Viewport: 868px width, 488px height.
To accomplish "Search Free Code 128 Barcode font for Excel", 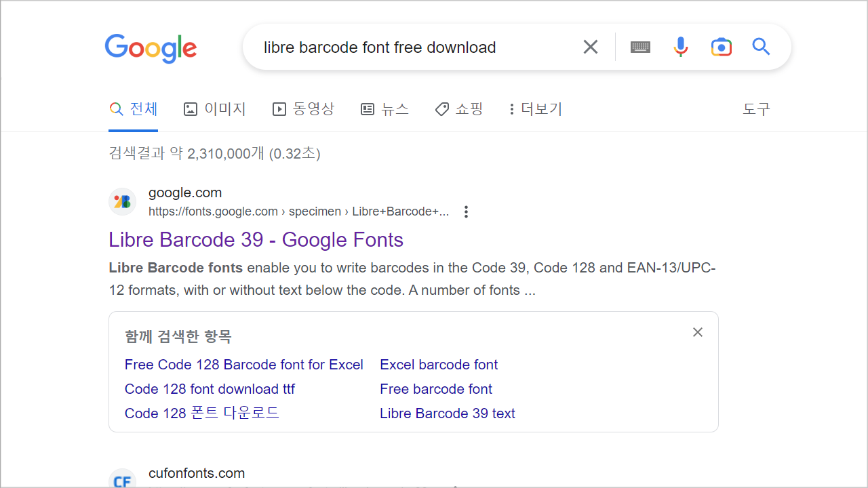I will pos(244,365).
